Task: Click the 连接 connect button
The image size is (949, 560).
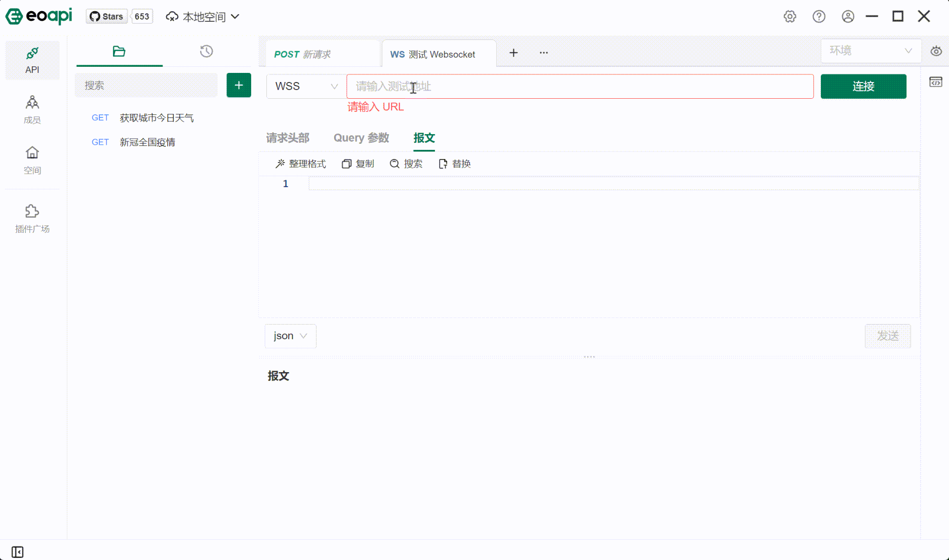Action: (x=863, y=86)
